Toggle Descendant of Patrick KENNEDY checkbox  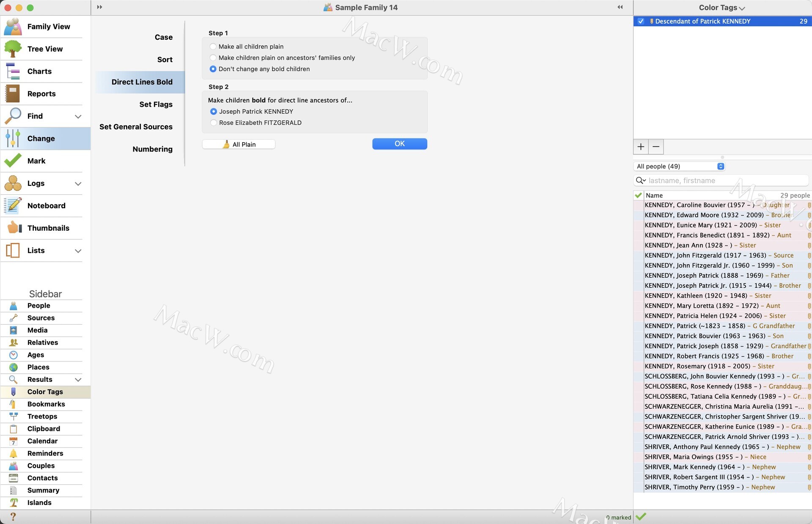[x=641, y=21]
